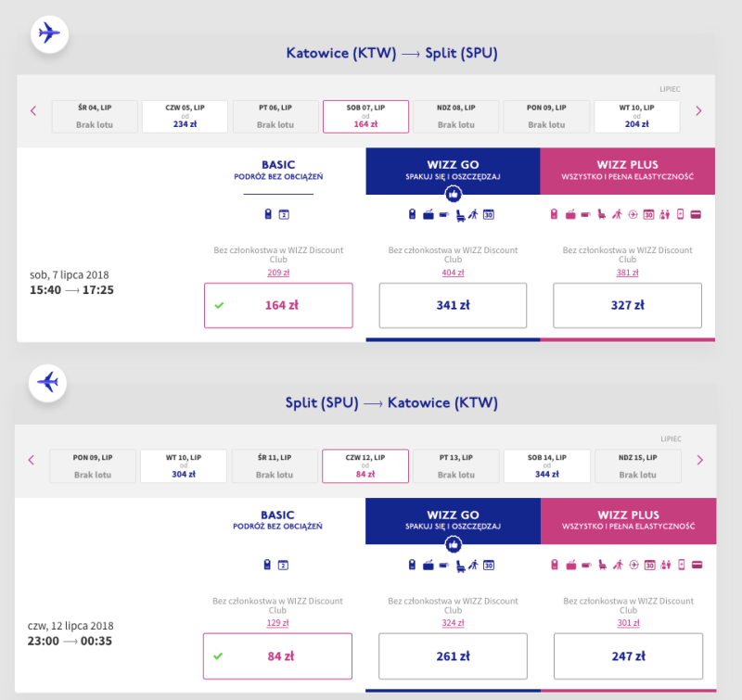Screen dimensions: 742x700
Task: Select the 164 zł BASIC outbound fare
Action: point(278,305)
